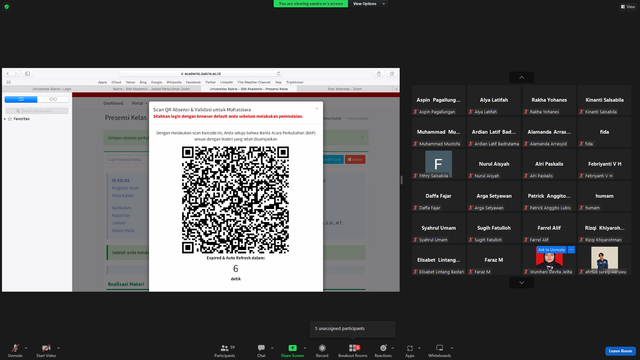The height and width of the screenshot is (360, 640).
Task: Switch to the Post Attendee - Zoom tab
Action: coord(345,89)
